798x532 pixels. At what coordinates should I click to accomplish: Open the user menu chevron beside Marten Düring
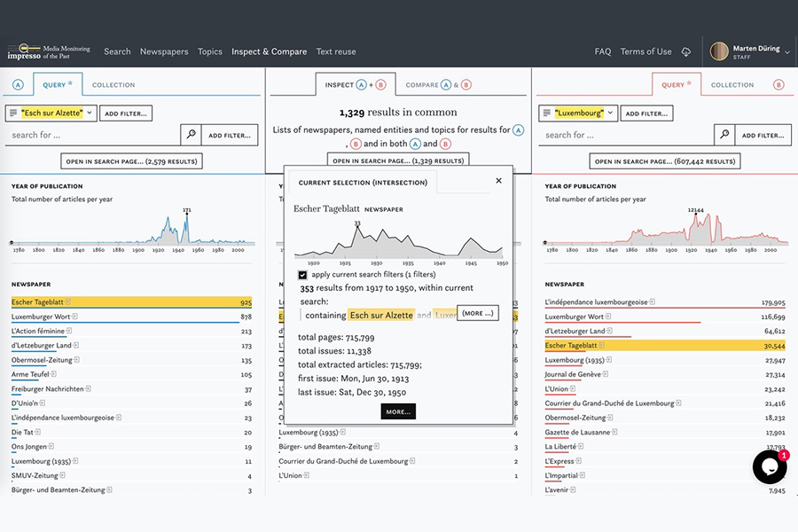point(786,52)
